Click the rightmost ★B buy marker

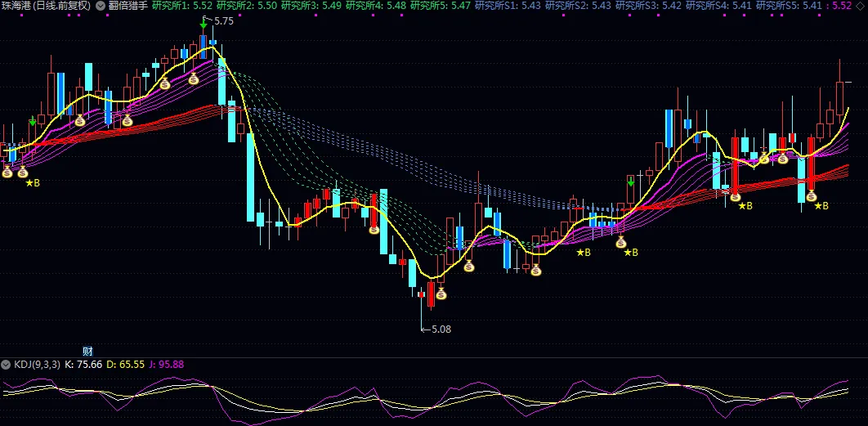821,205
